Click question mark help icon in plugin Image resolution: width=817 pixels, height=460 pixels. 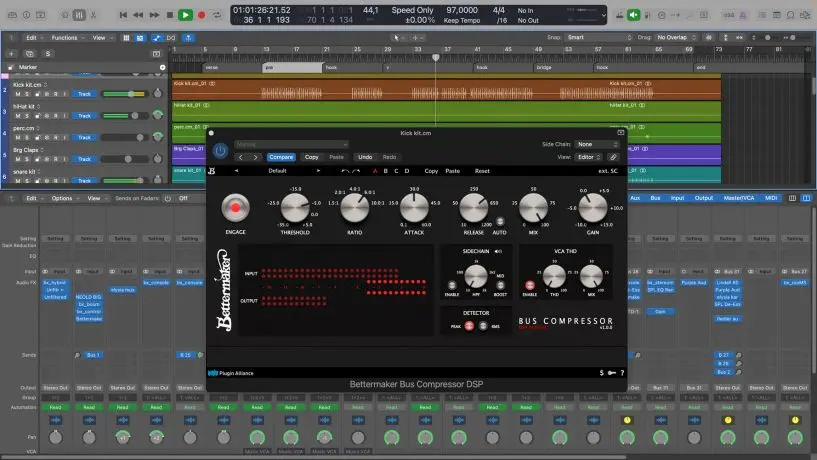[622, 373]
